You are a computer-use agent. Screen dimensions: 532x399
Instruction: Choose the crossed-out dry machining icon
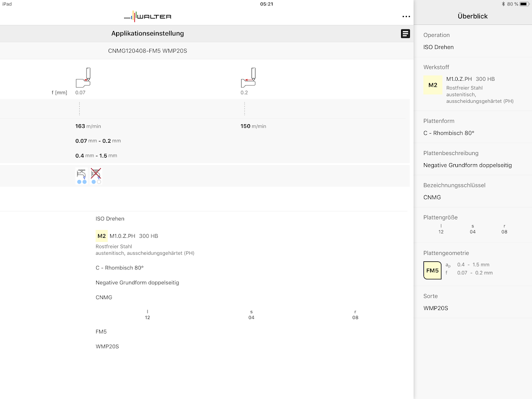coord(96,176)
